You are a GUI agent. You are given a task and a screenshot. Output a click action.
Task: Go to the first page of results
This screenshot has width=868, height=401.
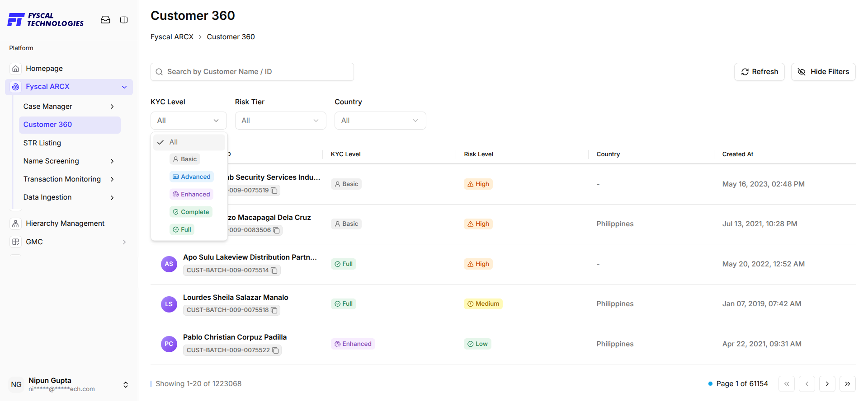(x=787, y=384)
